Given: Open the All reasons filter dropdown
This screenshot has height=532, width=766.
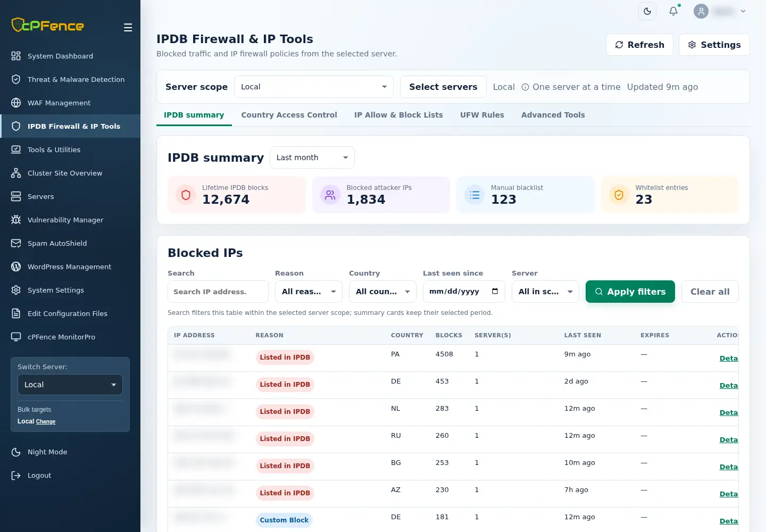Looking at the screenshot, I should click(x=309, y=292).
